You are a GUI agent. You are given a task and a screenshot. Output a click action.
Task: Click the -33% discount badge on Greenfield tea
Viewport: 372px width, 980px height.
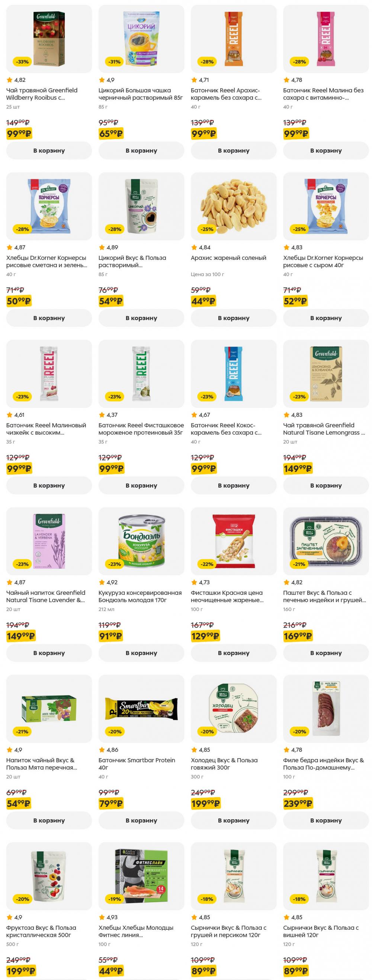[22, 62]
